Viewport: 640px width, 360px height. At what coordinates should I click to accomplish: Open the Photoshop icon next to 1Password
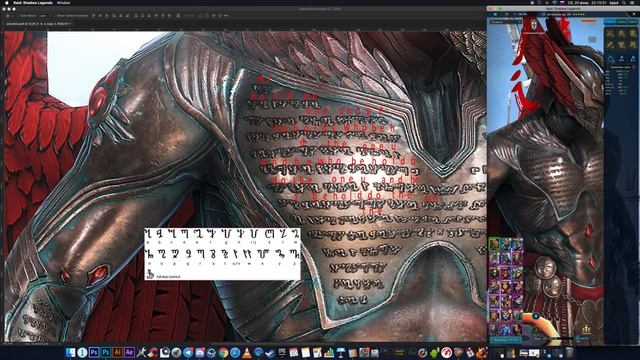point(94,352)
